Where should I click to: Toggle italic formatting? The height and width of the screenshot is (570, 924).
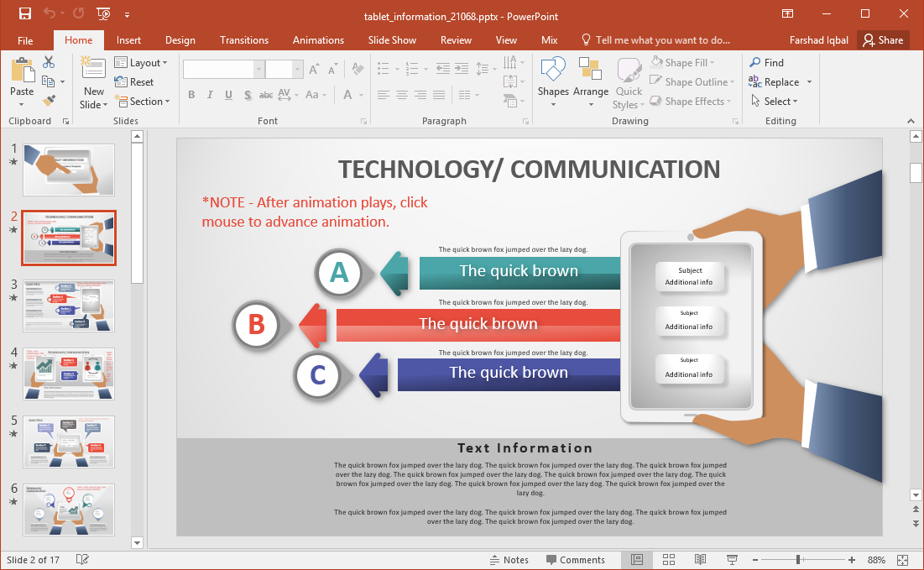(x=210, y=95)
